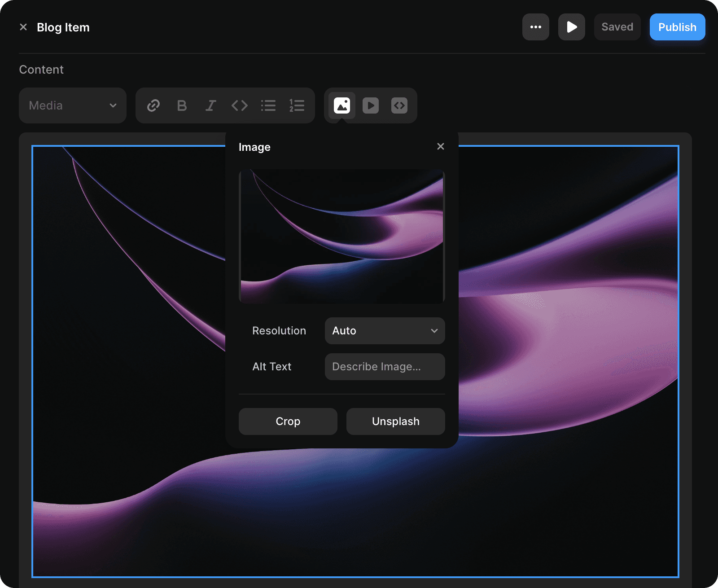718x588 pixels.
Task: Click the link insert icon
Action: point(153,105)
